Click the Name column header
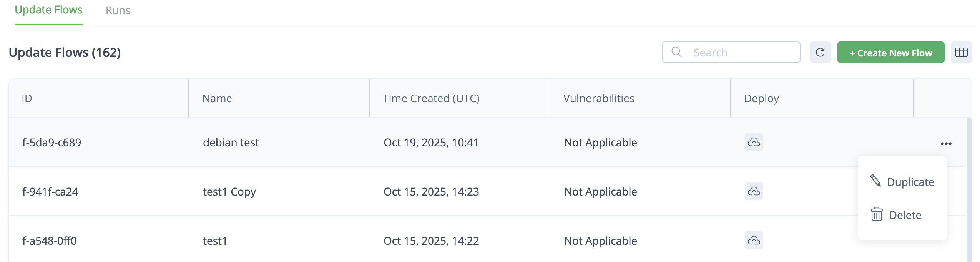The height and width of the screenshot is (262, 980). click(217, 99)
